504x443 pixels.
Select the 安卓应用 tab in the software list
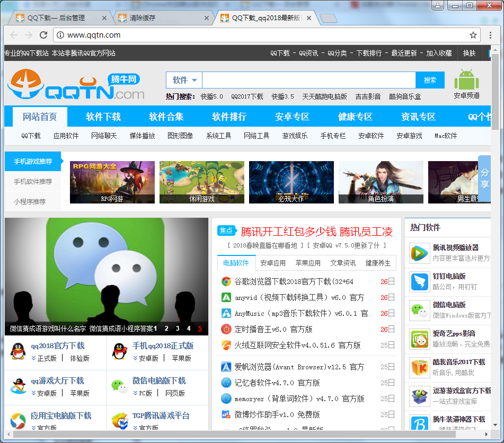point(273,263)
